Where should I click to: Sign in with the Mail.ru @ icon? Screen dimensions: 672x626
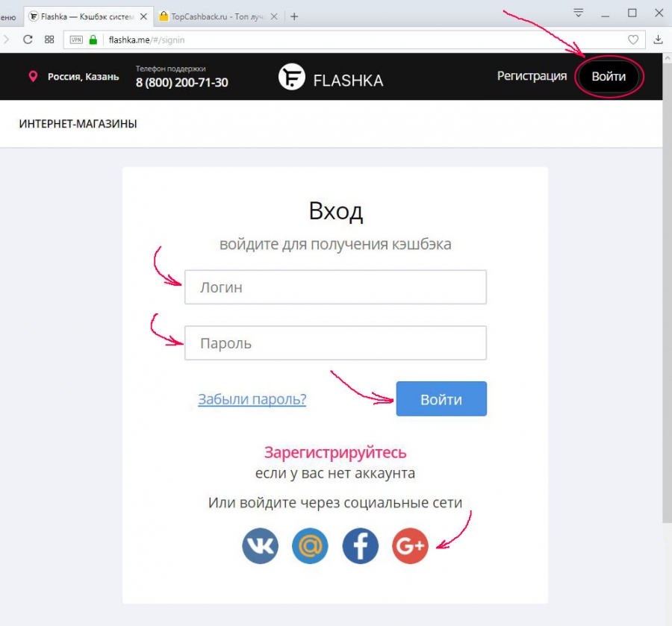(310, 545)
